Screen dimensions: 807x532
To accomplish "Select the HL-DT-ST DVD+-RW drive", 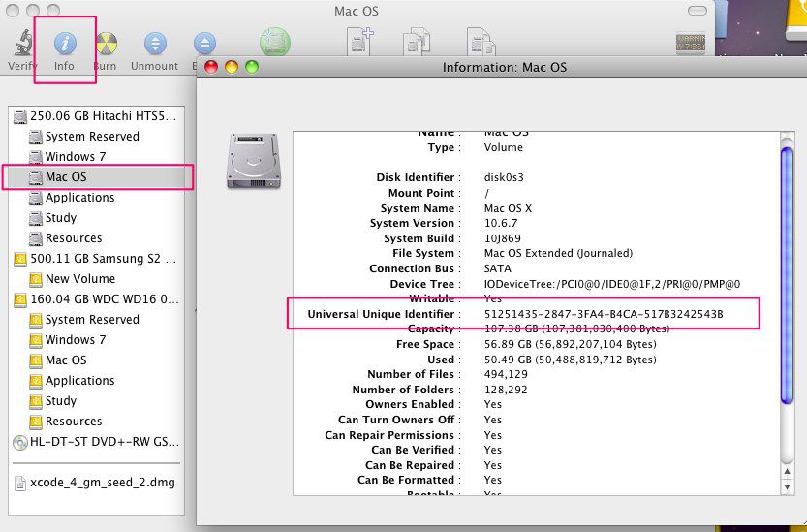I will [x=97, y=442].
